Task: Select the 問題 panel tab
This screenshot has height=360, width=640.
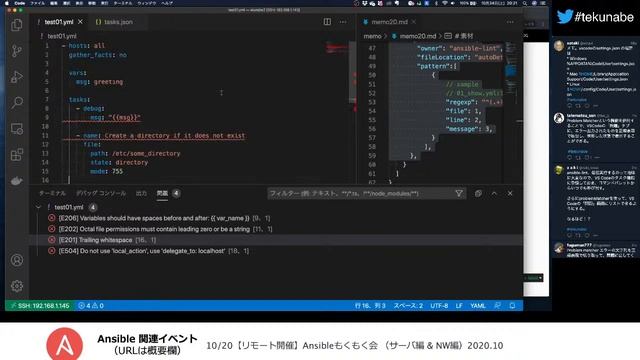Action: [x=162, y=193]
